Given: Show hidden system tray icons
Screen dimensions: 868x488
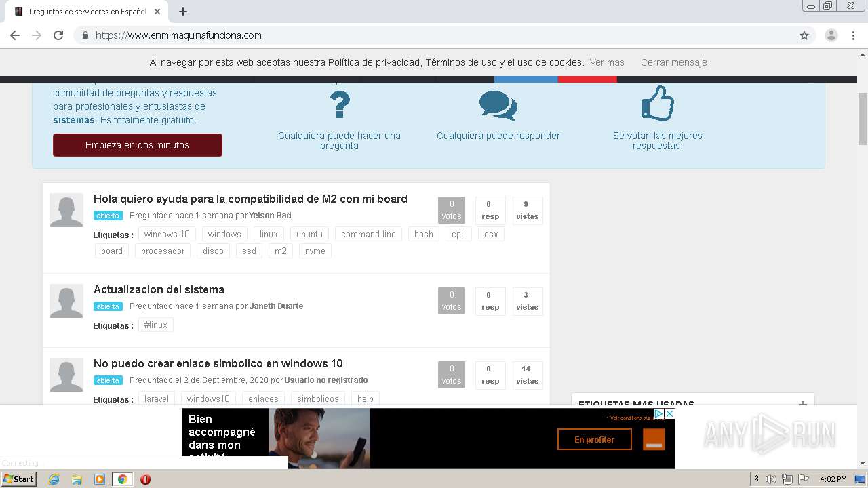Looking at the screenshot, I should click(756, 479).
